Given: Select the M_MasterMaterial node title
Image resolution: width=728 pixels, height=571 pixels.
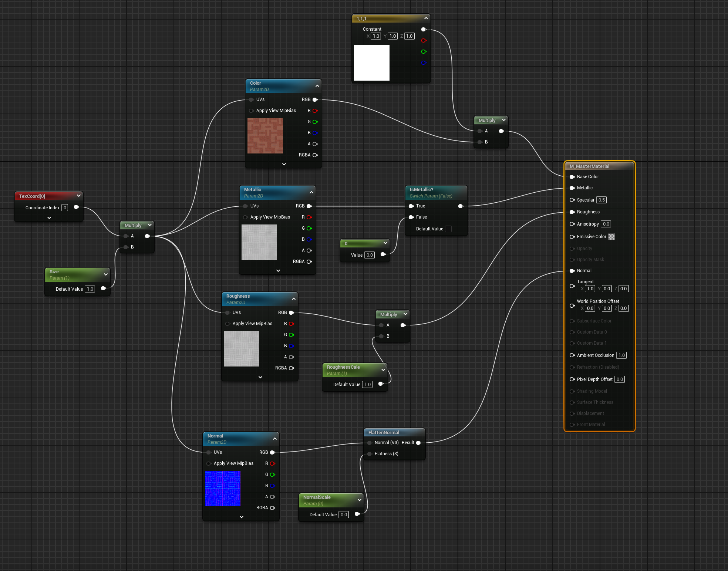Looking at the screenshot, I should [589, 166].
